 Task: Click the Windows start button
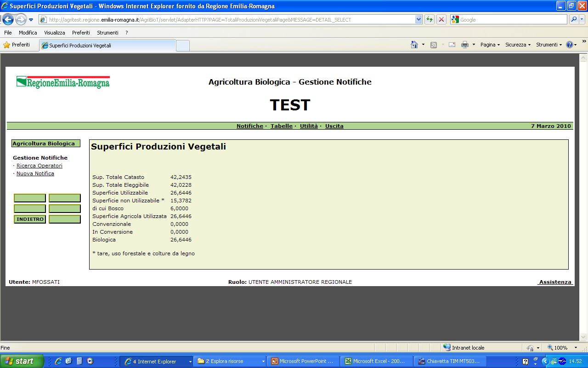(22, 361)
